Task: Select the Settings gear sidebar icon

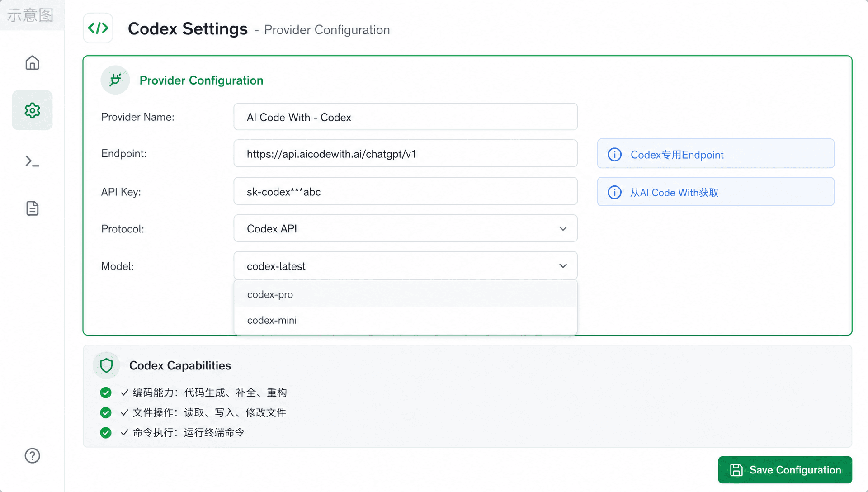Action: tap(32, 110)
